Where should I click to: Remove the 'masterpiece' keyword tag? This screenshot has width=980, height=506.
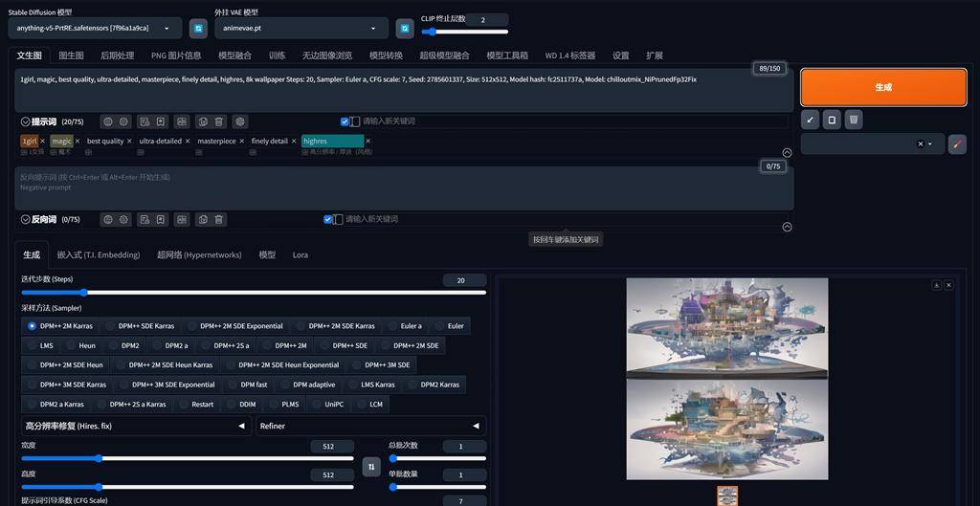click(x=243, y=142)
